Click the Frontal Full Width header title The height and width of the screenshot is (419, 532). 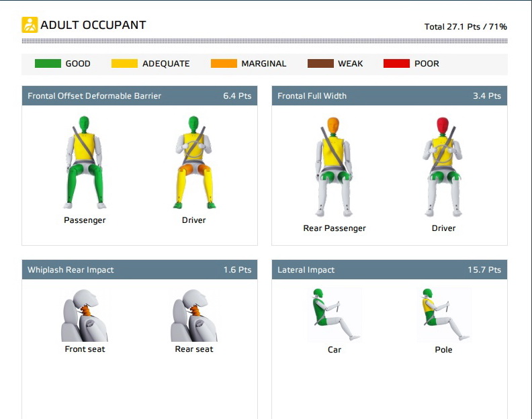pyautogui.click(x=312, y=96)
